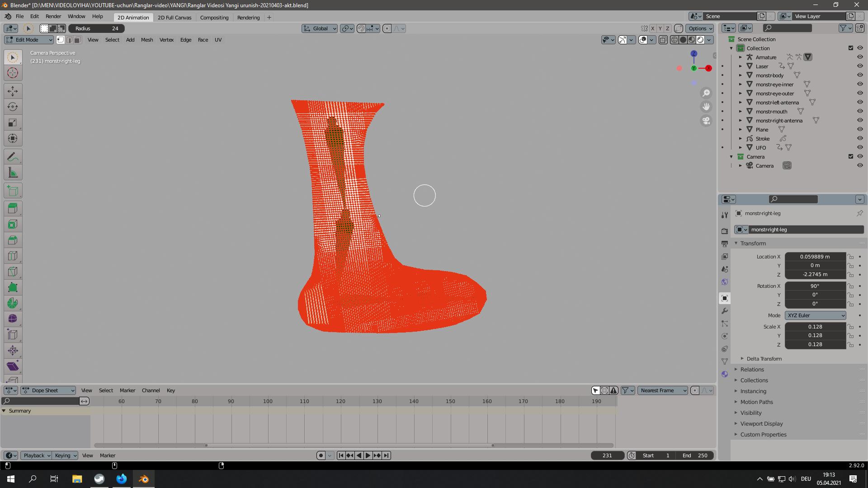This screenshot has width=868, height=488.
Task: Toggle camera view icon in viewport
Action: coord(706,121)
